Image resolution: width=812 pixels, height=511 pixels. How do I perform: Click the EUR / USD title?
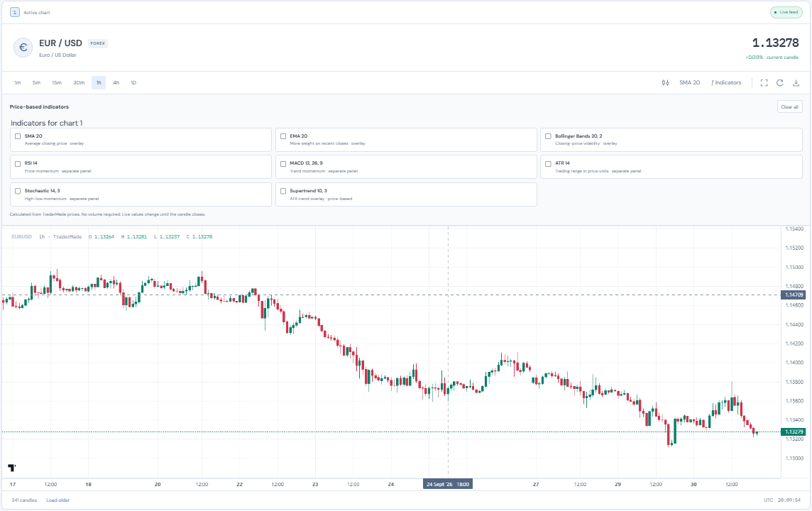point(60,43)
